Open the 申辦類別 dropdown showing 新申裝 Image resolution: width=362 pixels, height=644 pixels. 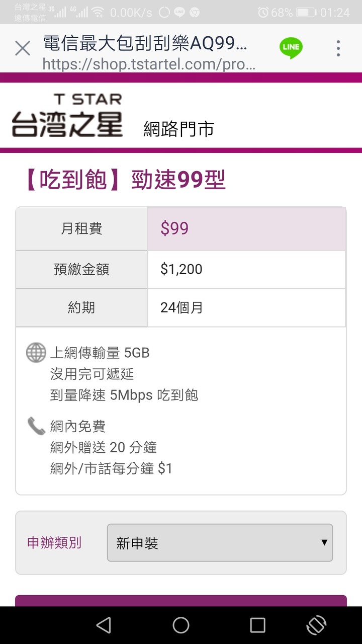point(220,542)
